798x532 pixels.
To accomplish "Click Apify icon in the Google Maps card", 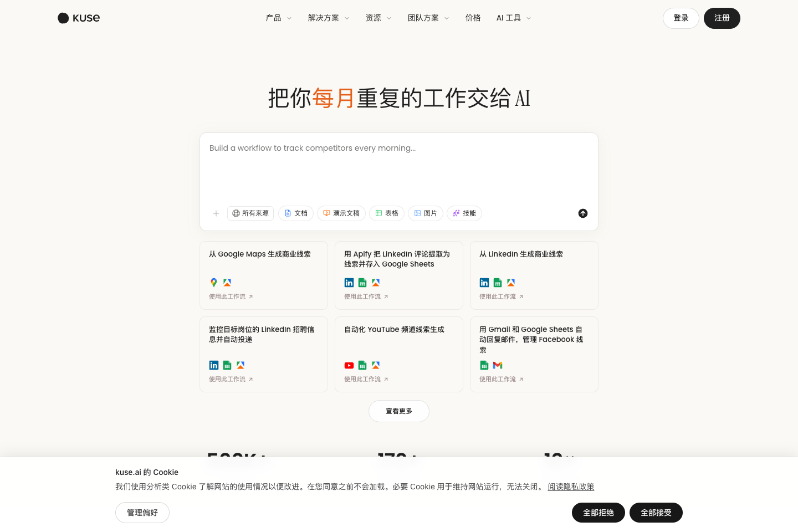I will [x=227, y=283].
